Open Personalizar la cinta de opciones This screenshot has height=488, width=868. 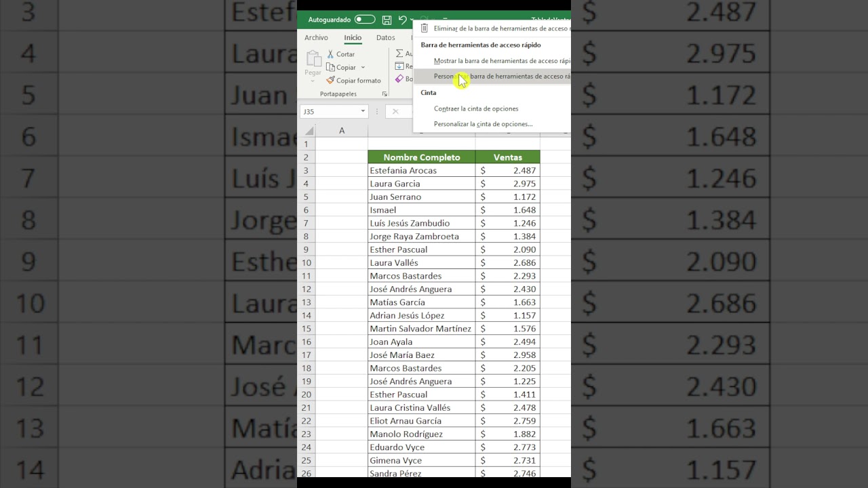pos(483,124)
